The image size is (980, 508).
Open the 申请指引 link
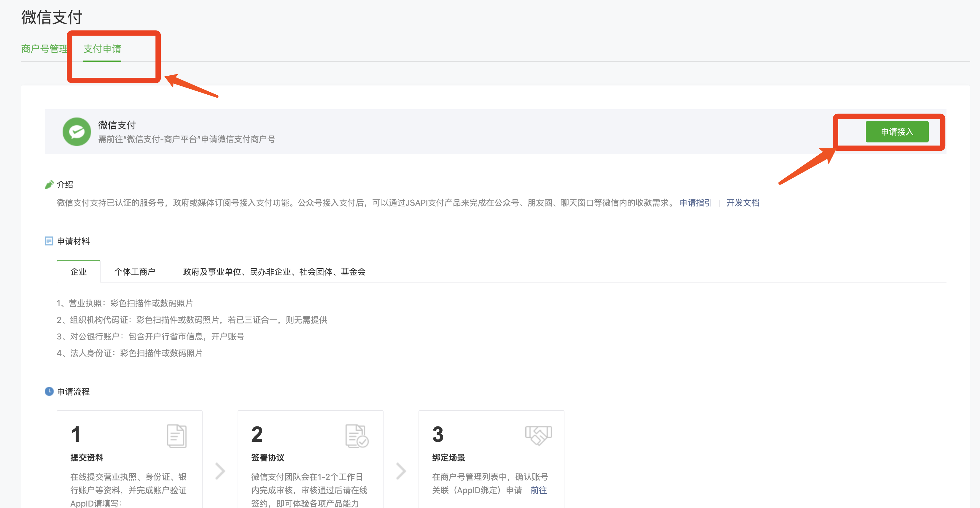(696, 203)
